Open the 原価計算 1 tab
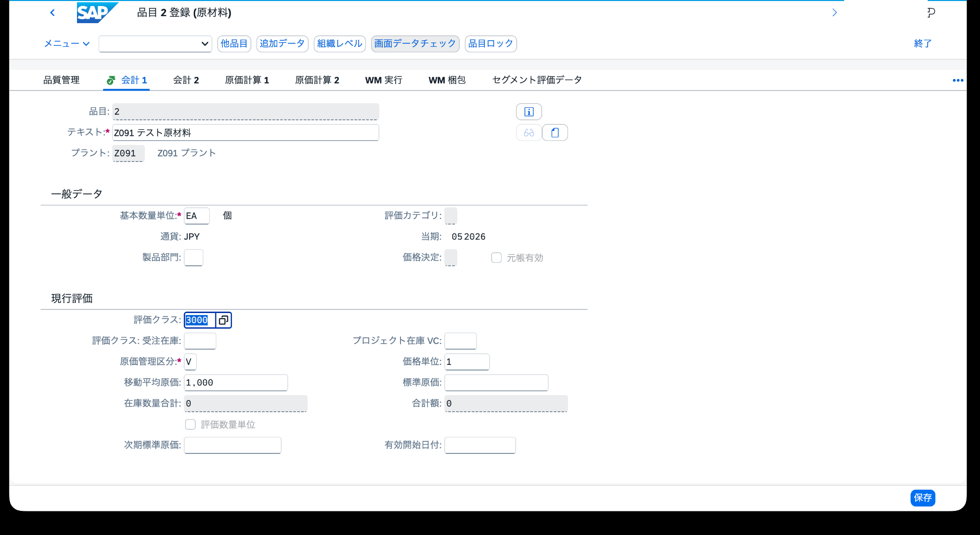The width and height of the screenshot is (980, 535). pos(247,80)
